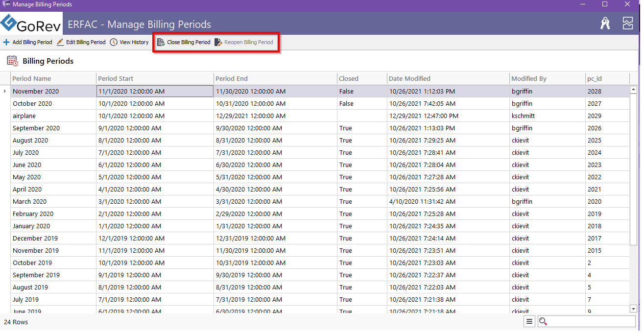Click the Edit Billing Period pencil icon
Screen dimensions: 644x336
click(x=60, y=42)
